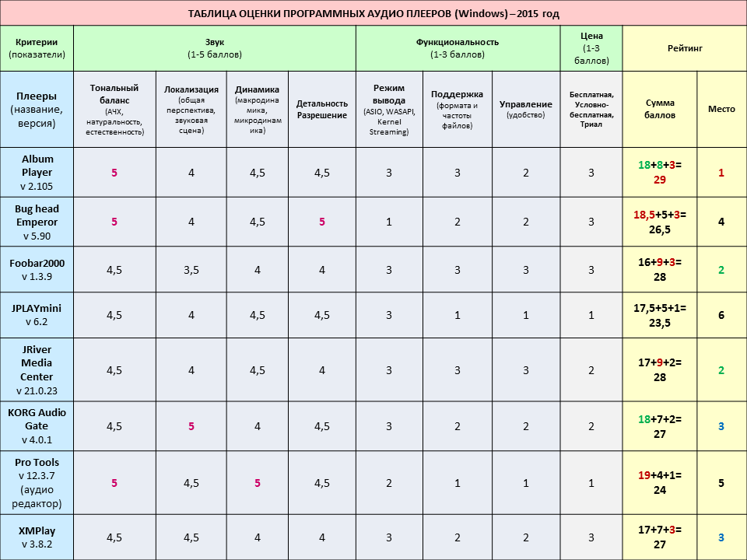
Task: Click Foobar2000's sum "16+9+3= 28"
Action: point(660,270)
